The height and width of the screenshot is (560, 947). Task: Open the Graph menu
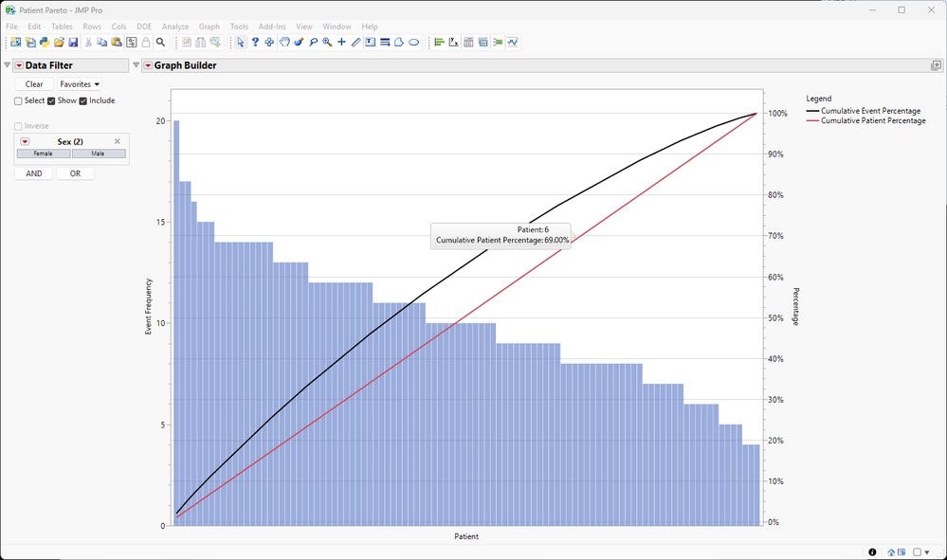(209, 27)
